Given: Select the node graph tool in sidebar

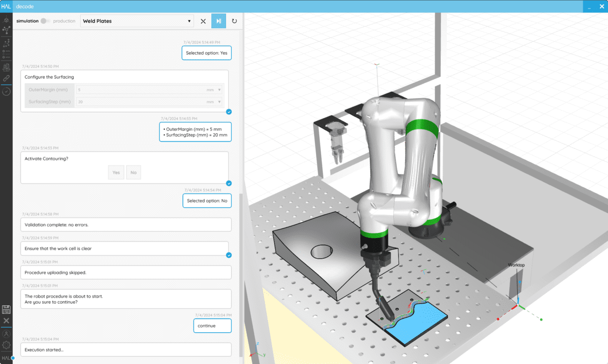Looking at the screenshot, I should [6, 30].
